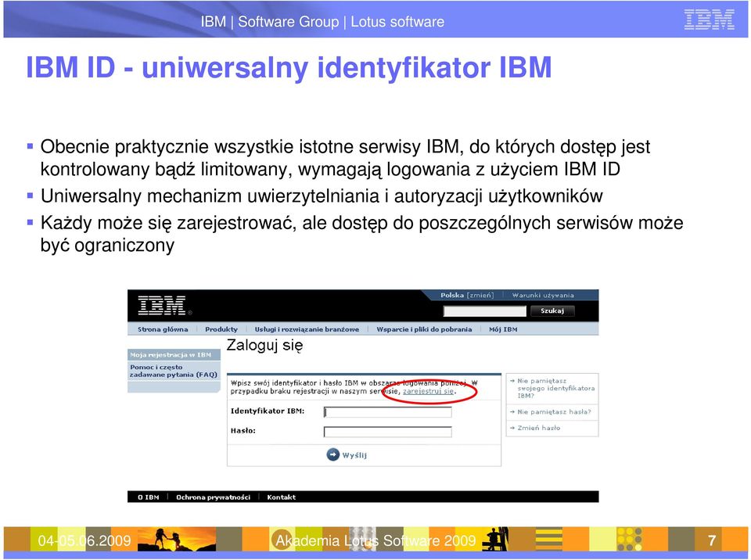Click the blue arrow icon beside Wyślij
751x560 pixels.
point(332,454)
